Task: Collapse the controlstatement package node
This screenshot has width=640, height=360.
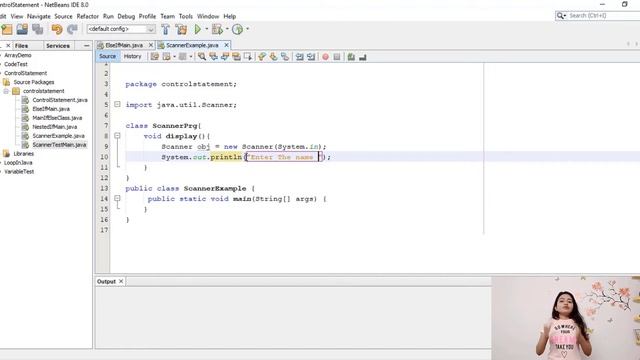Action: point(6,91)
